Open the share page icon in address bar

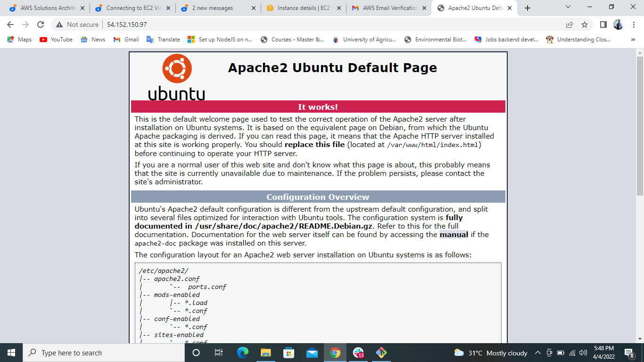(570, 25)
